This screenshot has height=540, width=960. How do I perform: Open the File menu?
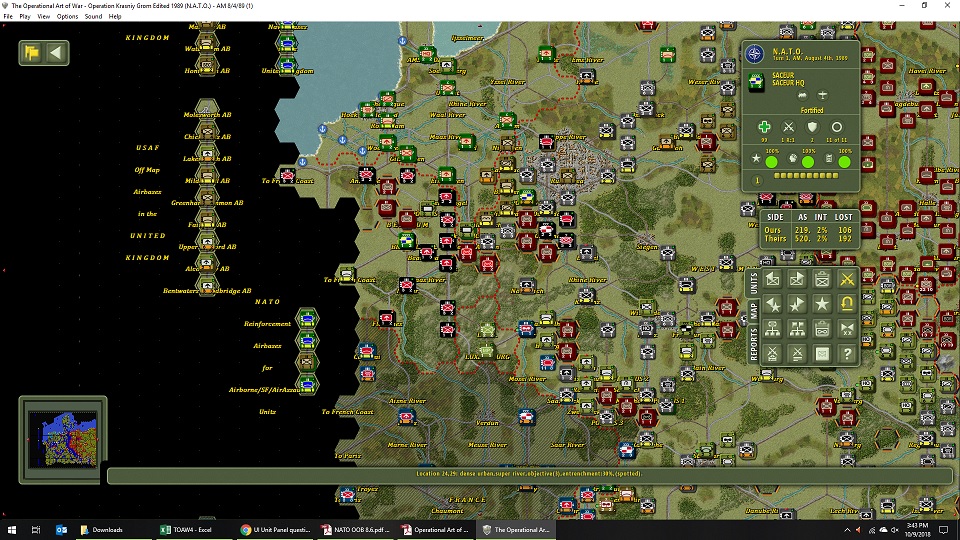[x=8, y=17]
